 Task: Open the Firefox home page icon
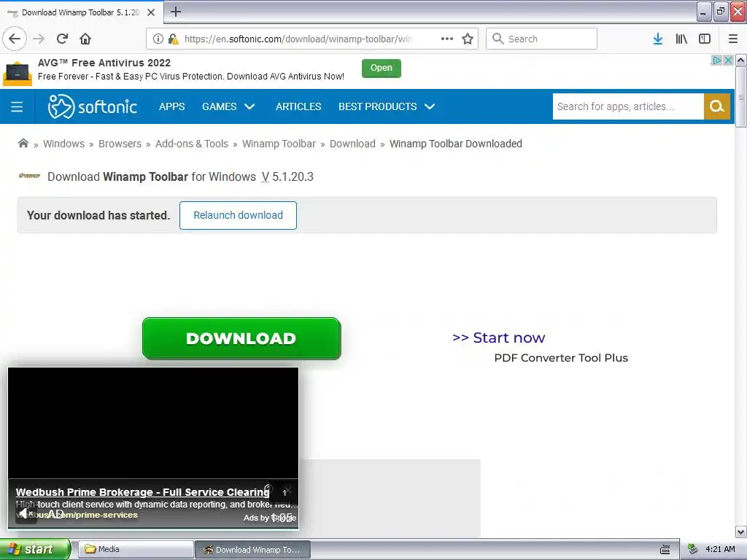(85, 39)
